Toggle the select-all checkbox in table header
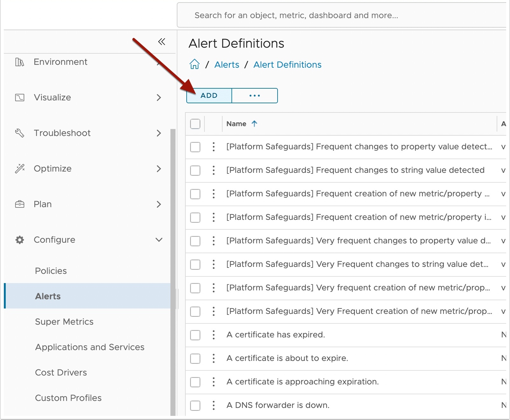 tap(195, 124)
